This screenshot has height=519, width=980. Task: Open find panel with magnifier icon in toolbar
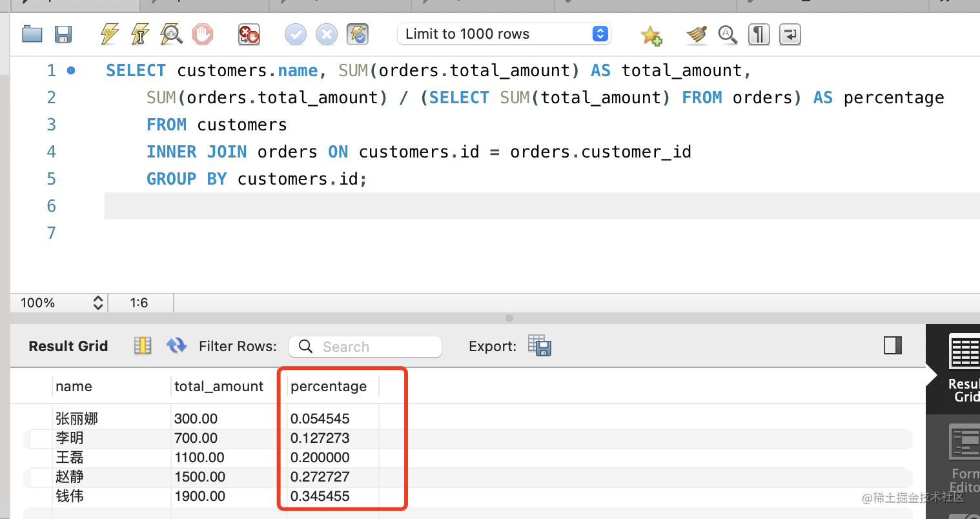(728, 34)
